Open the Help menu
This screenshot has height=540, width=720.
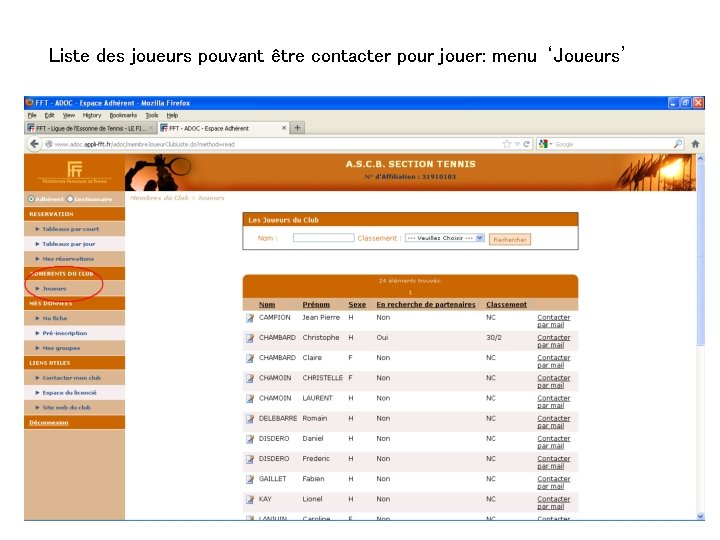click(x=172, y=115)
